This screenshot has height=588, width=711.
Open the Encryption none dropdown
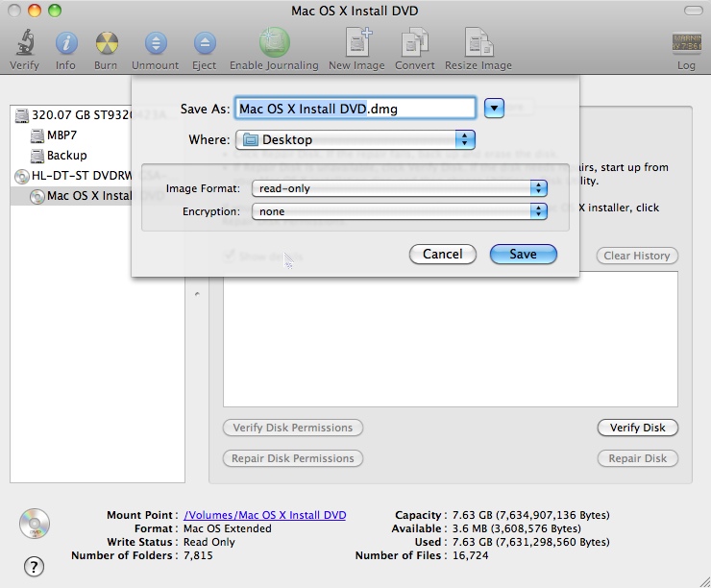pos(400,211)
